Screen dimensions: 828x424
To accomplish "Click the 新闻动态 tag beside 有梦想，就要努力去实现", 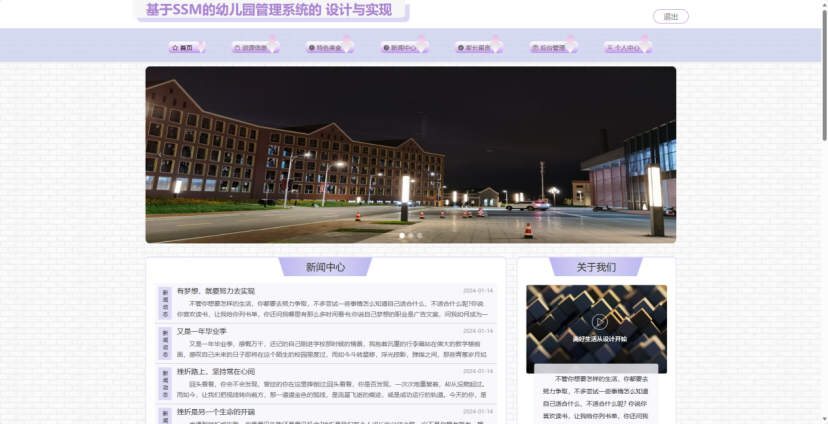I will pos(165,303).
